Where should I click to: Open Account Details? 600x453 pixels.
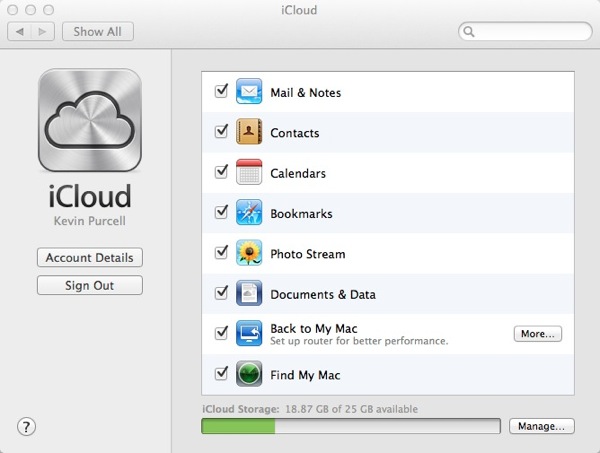coord(90,257)
